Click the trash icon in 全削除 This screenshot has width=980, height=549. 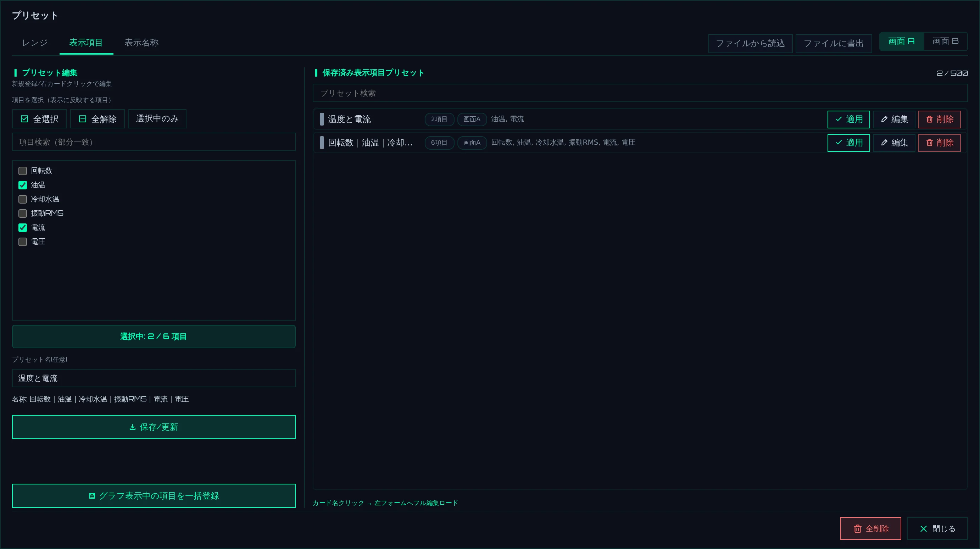857,529
